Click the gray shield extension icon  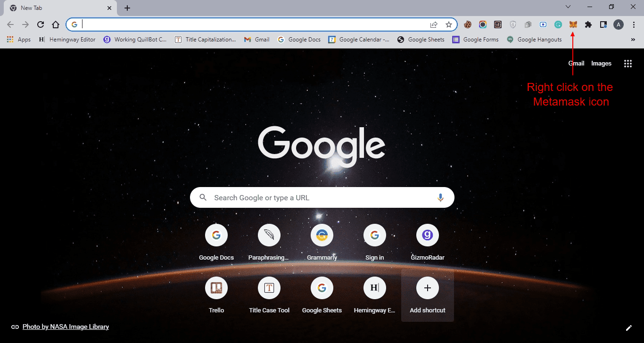(x=513, y=24)
